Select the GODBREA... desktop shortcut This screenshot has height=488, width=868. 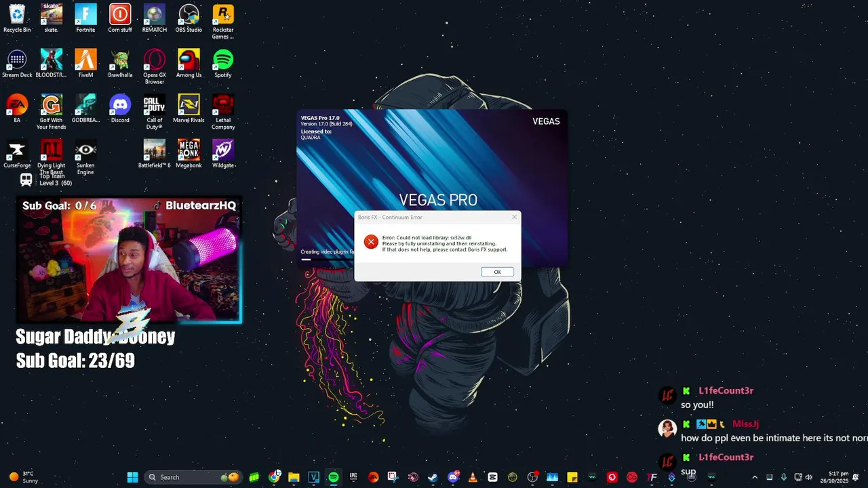pos(85,108)
